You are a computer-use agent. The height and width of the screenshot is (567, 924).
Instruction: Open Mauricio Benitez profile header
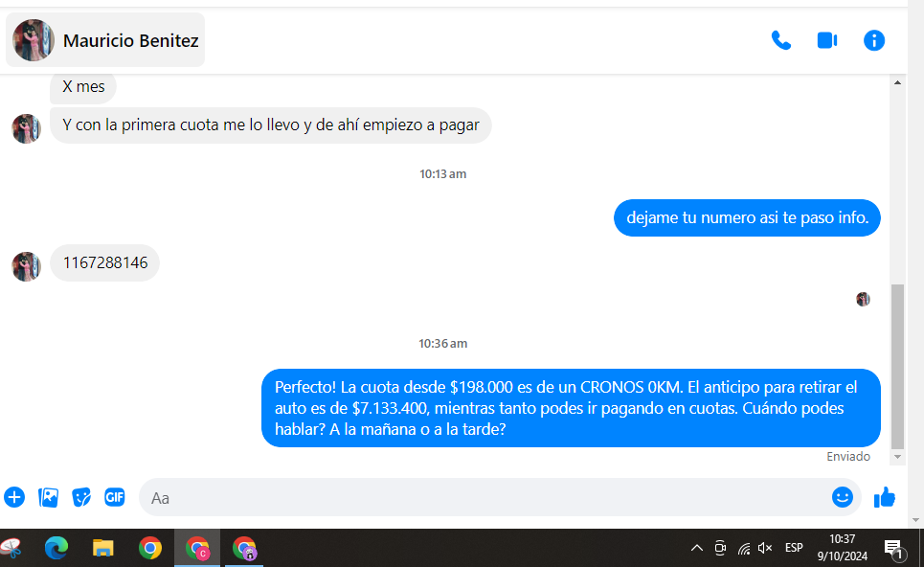click(x=105, y=40)
